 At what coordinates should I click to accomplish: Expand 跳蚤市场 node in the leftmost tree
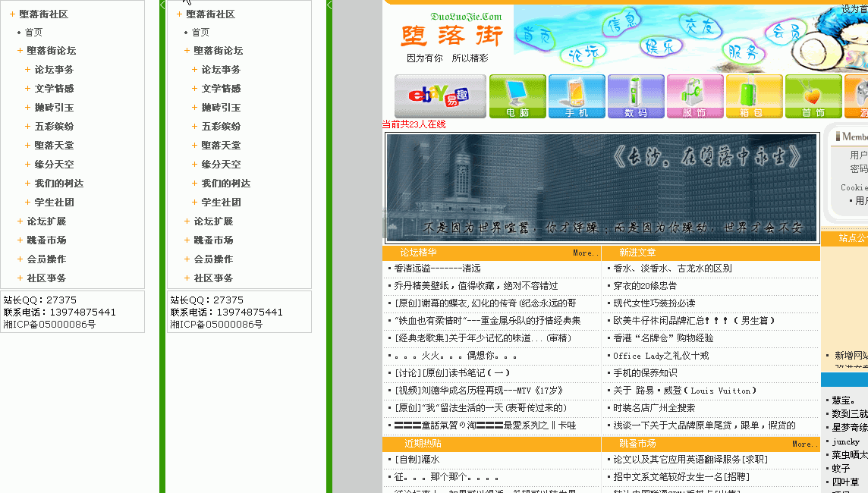[20, 240]
